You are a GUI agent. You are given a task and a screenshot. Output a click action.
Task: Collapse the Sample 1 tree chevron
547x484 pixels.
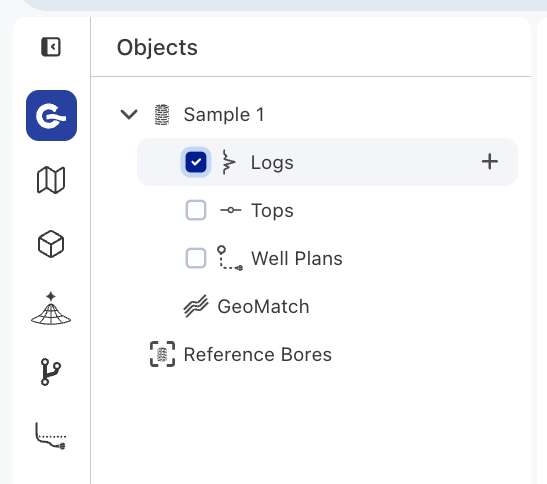click(x=129, y=114)
